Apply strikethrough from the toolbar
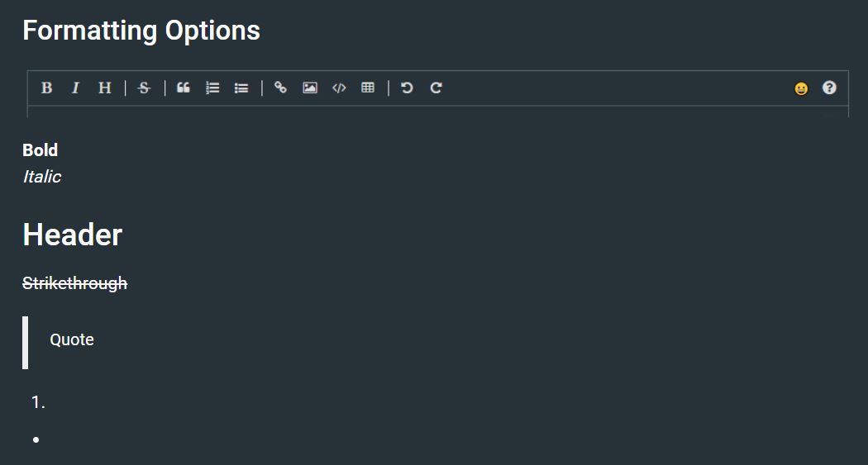The height and width of the screenshot is (465, 868). click(144, 88)
